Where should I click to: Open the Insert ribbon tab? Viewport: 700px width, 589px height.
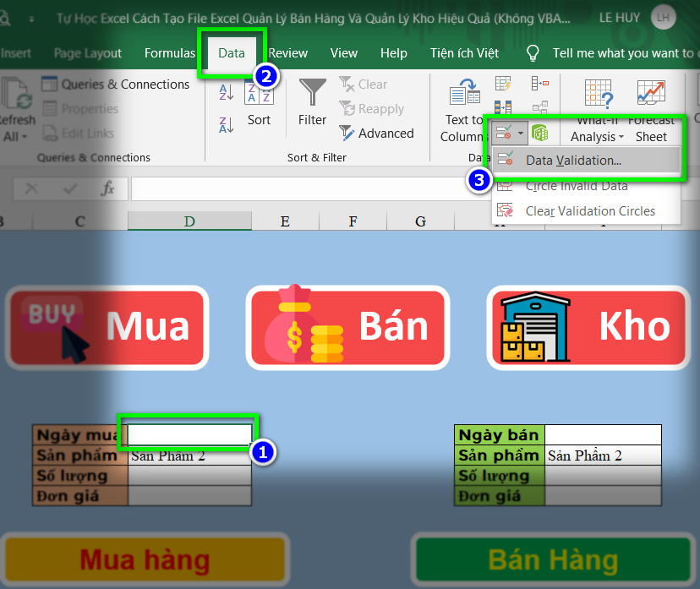pyautogui.click(x=15, y=53)
